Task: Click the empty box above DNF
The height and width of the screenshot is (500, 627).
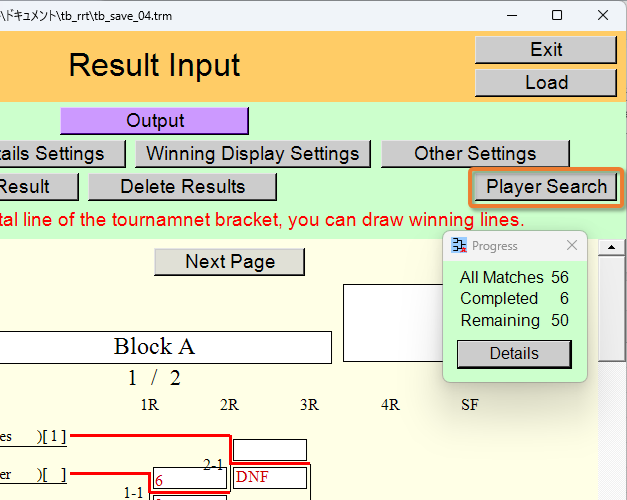Action: 270,450
